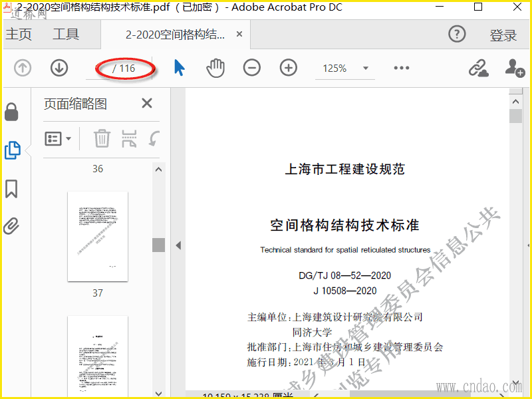Open more tools via the ellipsis icon
The width and height of the screenshot is (532, 399).
pyautogui.click(x=402, y=68)
